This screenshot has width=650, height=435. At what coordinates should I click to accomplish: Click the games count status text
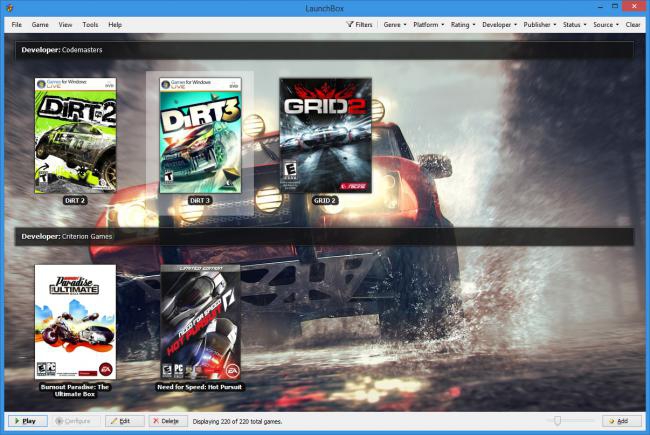[237, 421]
